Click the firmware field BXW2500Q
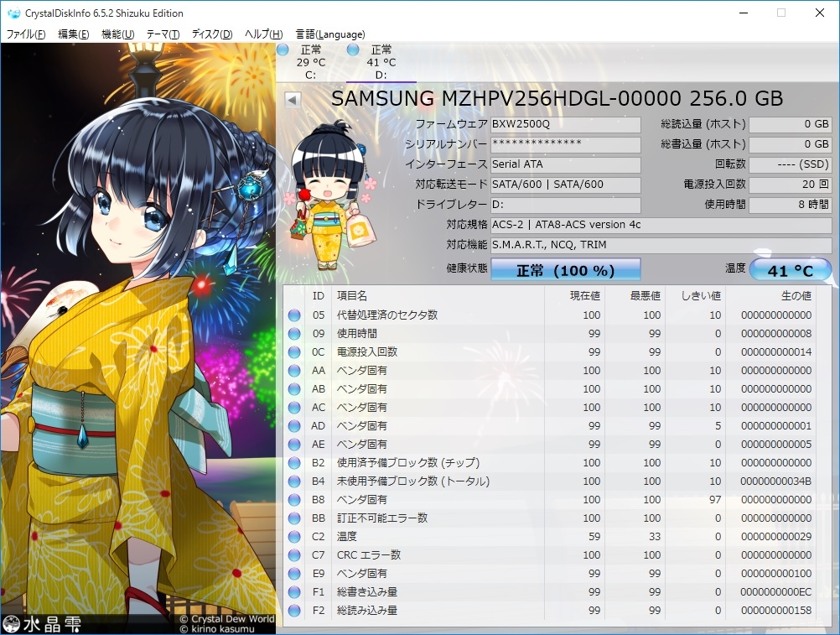This screenshot has height=635, width=840. click(x=566, y=124)
